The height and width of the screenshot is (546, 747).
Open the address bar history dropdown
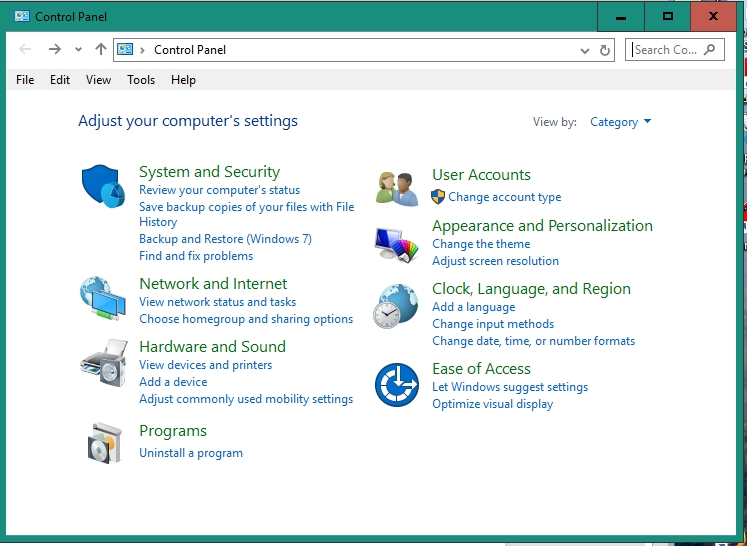[x=585, y=51]
